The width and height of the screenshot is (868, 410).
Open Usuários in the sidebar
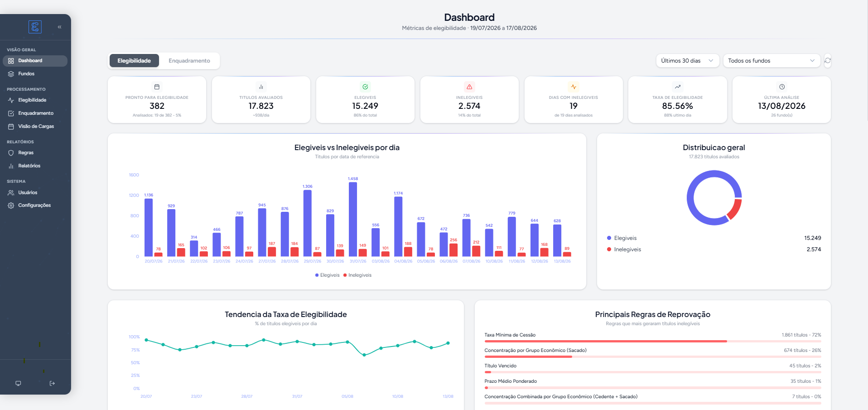[x=35, y=193]
